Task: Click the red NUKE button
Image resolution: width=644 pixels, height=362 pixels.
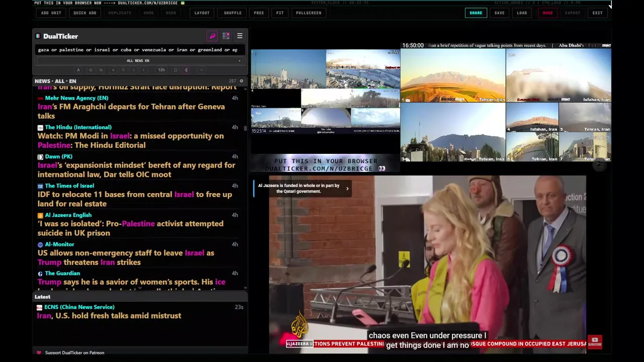Action: [547, 13]
